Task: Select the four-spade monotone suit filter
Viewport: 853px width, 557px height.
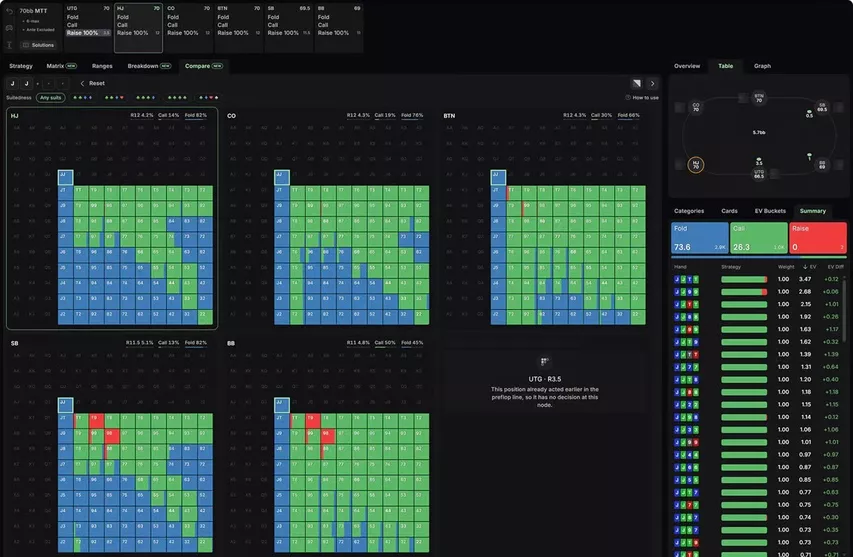Action: [177, 98]
